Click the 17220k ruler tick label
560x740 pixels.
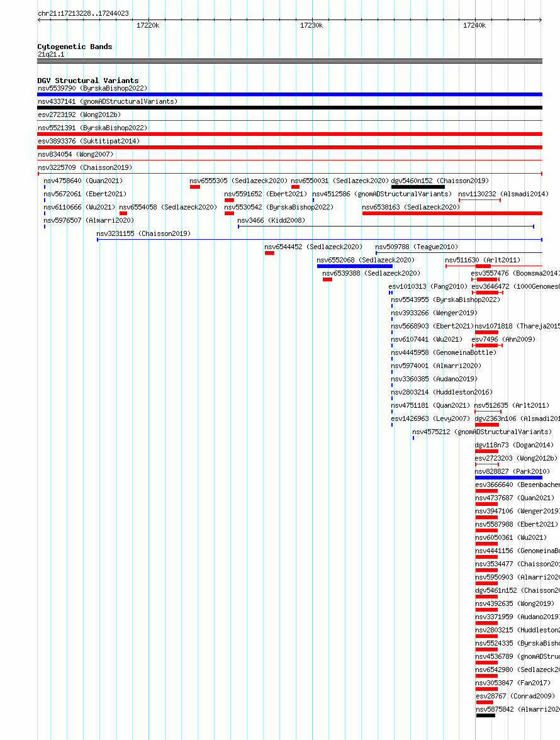(148, 25)
